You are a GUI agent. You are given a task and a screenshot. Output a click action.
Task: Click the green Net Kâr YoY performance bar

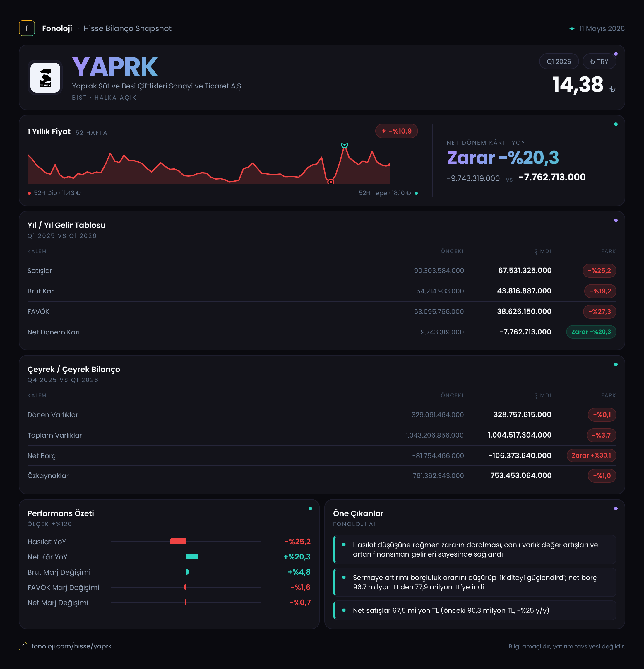coord(192,557)
